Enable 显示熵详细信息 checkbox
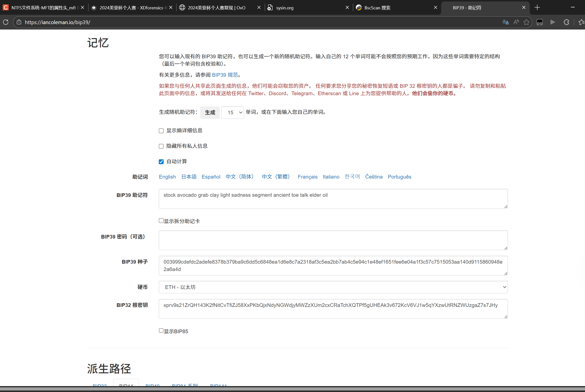This screenshot has width=585, height=392. (x=161, y=131)
